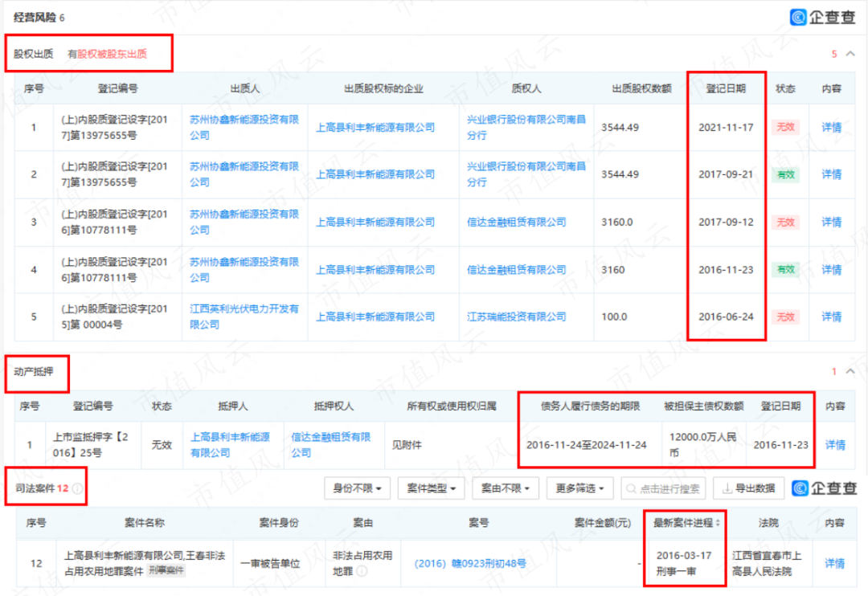Click the sort arrows on 最新案件进程 header
868x596 pixels.
click(x=717, y=523)
